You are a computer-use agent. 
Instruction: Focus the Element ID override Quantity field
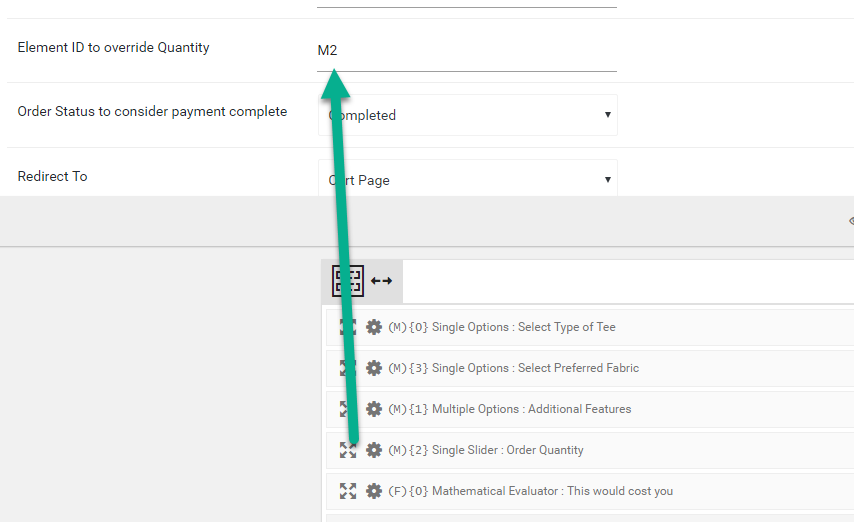467,51
